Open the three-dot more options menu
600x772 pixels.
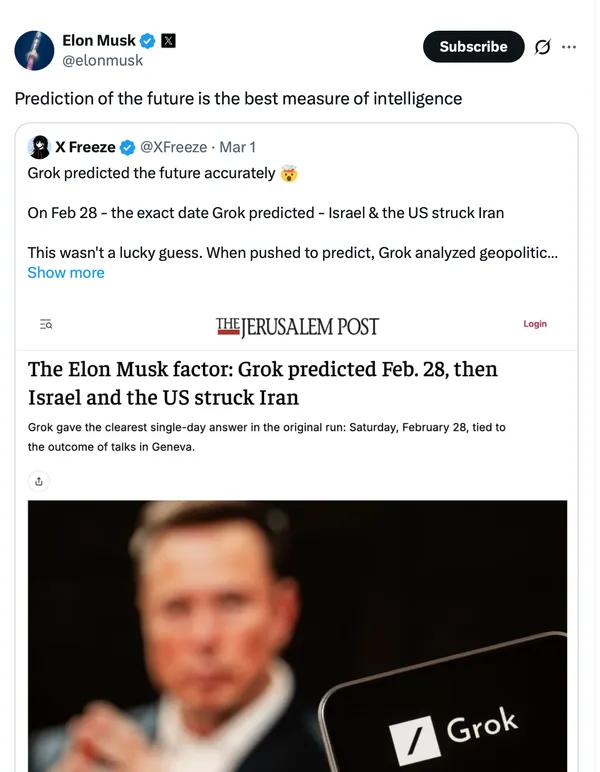point(569,47)
